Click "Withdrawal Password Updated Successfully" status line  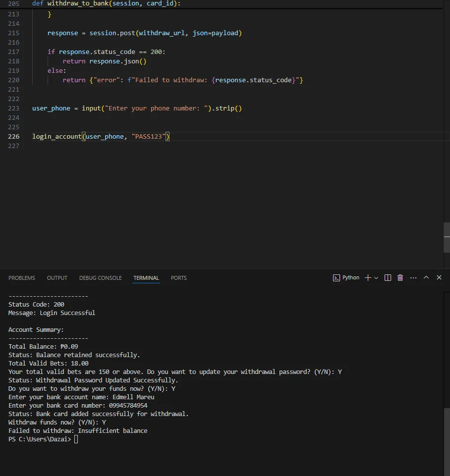pos(93,380)
